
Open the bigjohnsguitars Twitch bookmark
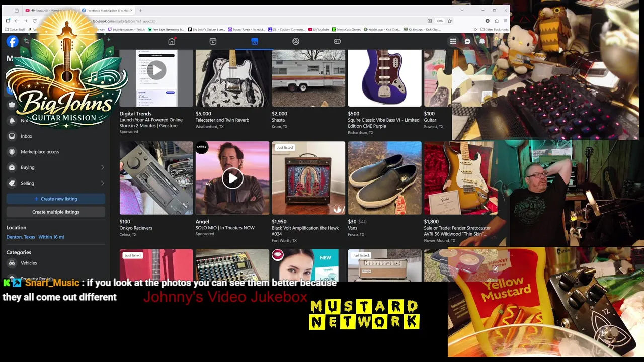coord(127,29)
